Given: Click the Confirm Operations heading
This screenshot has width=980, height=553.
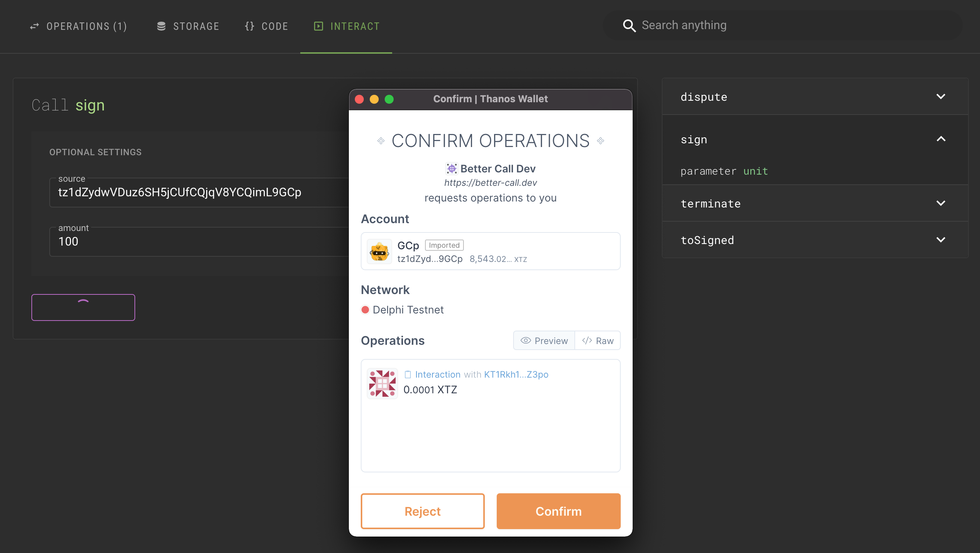Looking at the screenshot, I should 490,141.
